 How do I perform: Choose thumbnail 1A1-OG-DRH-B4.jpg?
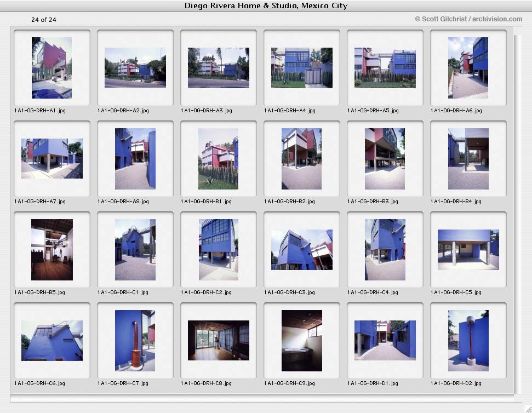[468, 159]
